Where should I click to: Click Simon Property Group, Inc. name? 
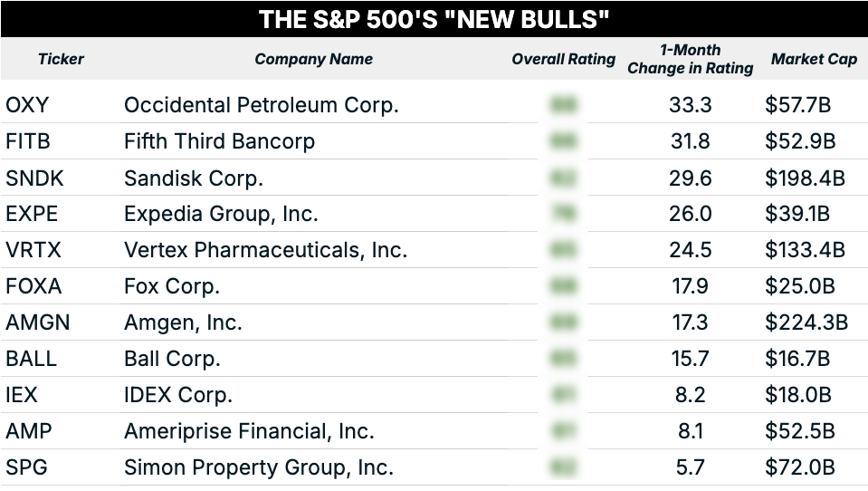click(259, 467)
